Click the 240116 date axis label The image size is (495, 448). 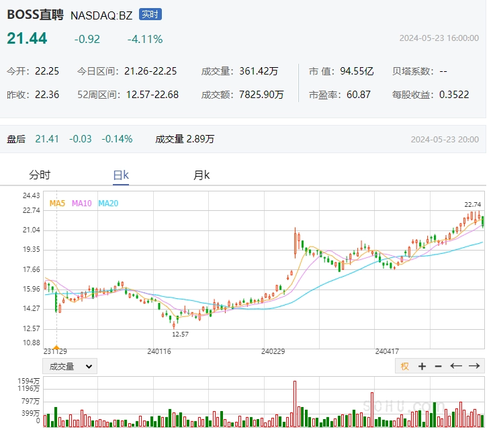(159, 351)
